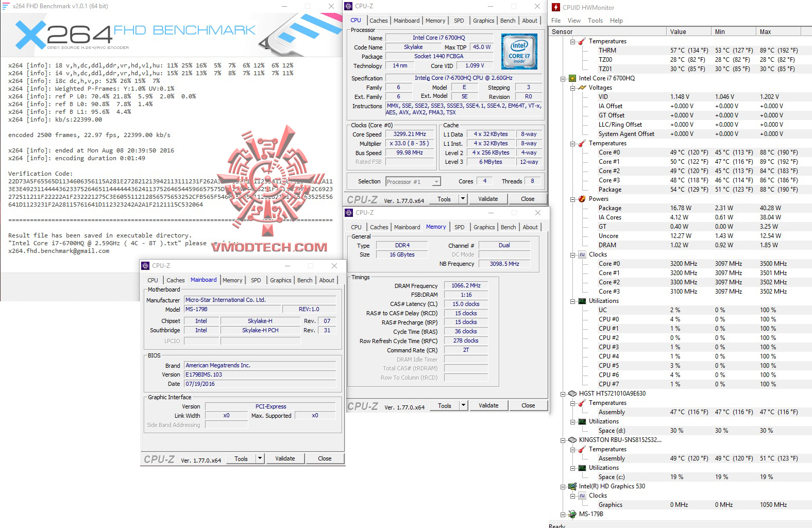
Task: Collapse the Powers tree node
Action: 573,199
